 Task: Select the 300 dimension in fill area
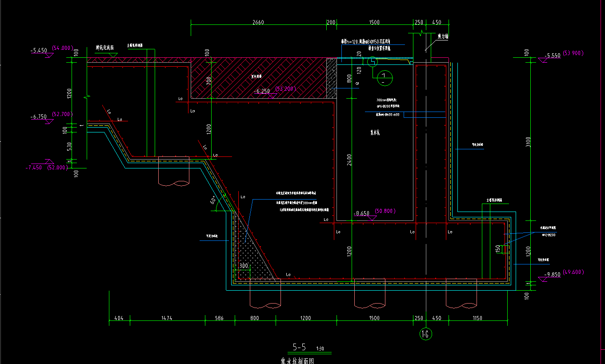(243, 266)
